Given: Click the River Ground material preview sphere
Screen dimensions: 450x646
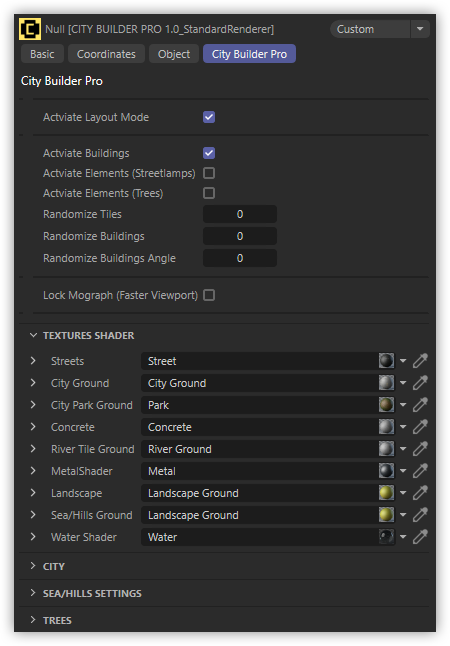Looking at the screenshot, I should point(386,449).
